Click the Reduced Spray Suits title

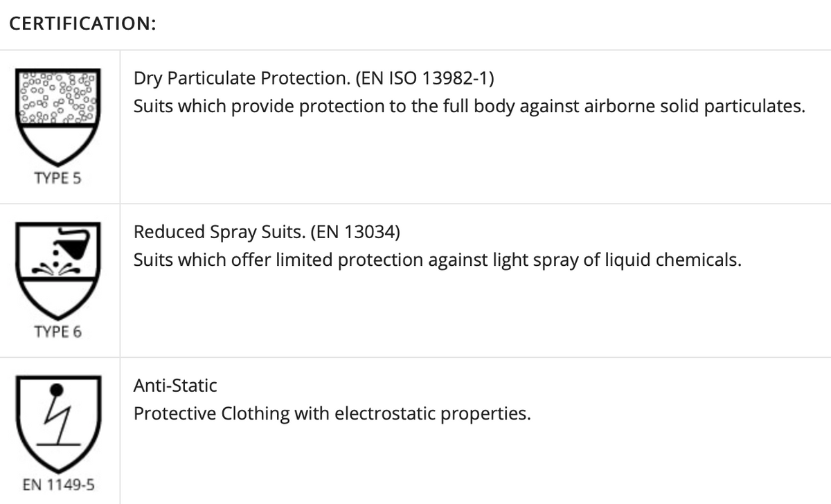coord(222,231)
